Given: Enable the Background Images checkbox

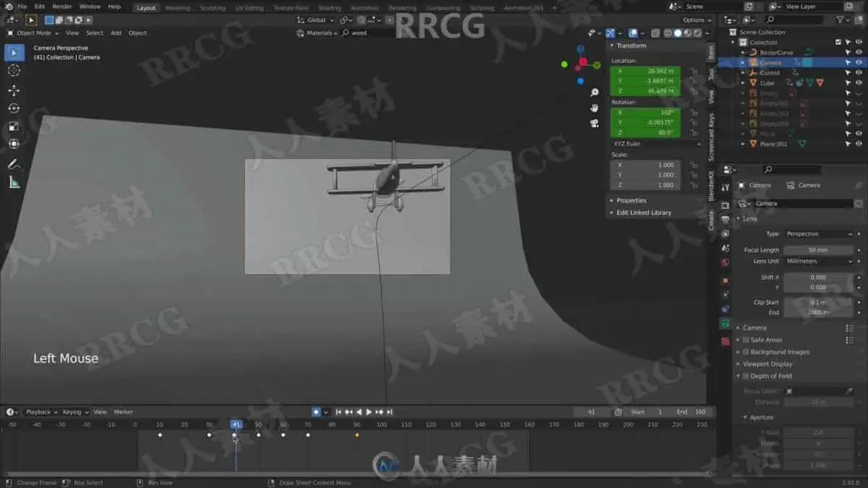Looking at the screenshot, I should coord(746,352).
